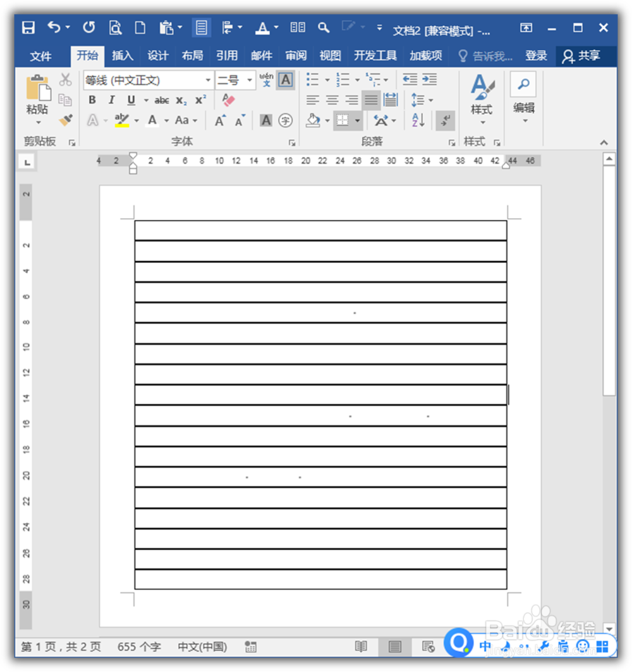Click the distributed alignment icon
Screen dimensions: 632x672
click(x=391, y=100)
